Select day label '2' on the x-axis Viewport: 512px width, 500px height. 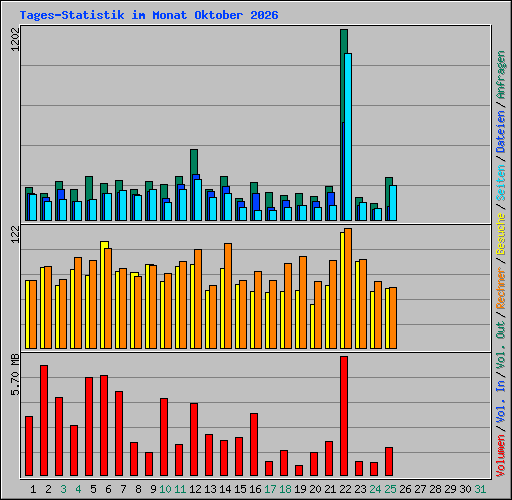pos(48,489)
